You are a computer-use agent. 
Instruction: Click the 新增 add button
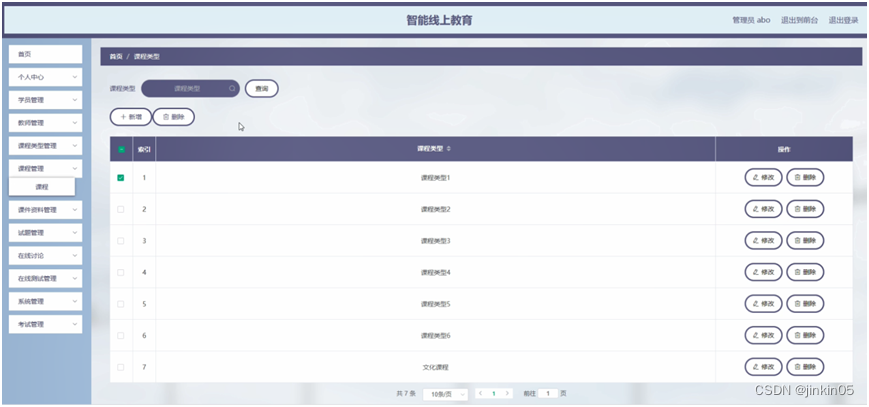pyautogui.click(x=130, y=117)
